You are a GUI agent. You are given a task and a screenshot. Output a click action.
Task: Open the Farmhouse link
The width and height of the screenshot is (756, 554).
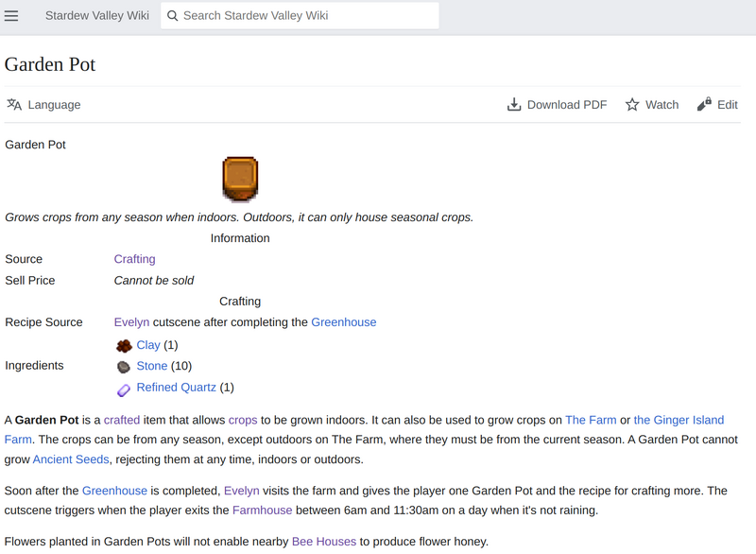point(263,511)
